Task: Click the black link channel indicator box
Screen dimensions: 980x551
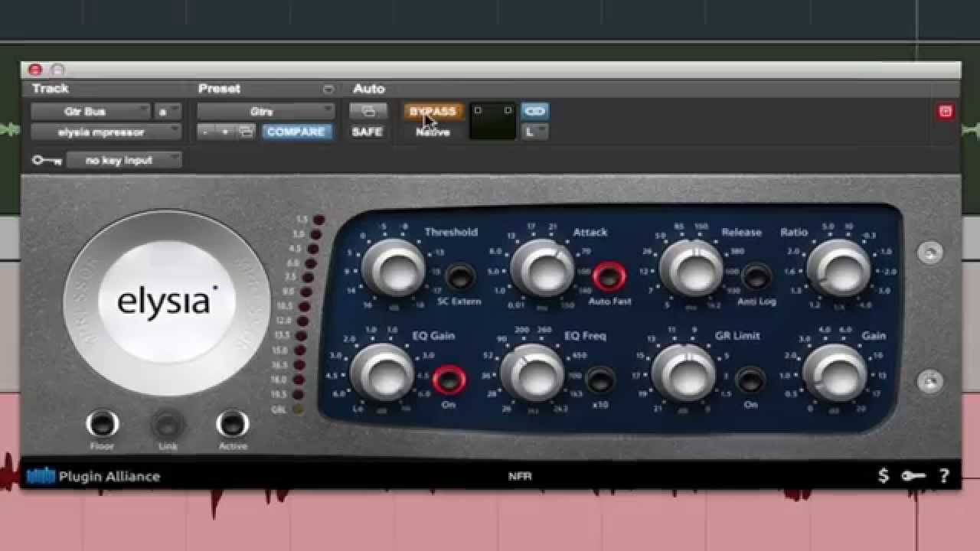Action: [492, 121]
